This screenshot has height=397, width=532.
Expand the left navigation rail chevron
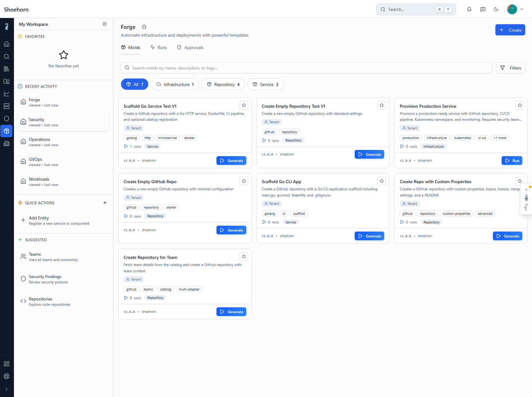(7, 389)
